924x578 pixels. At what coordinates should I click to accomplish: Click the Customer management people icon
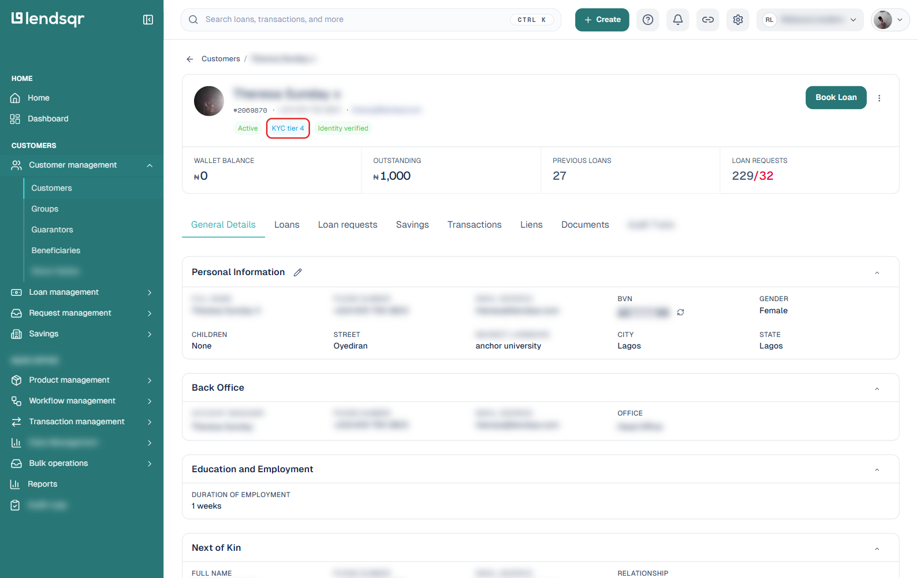pyautogui.click(x=16, y=165)
